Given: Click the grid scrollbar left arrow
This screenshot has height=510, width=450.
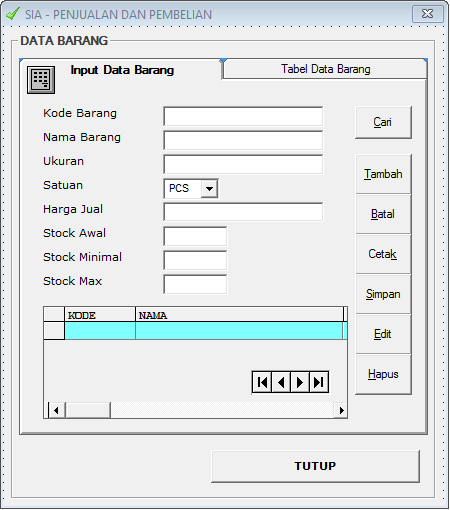Looking at the screenshot, I should coord(56,410).
